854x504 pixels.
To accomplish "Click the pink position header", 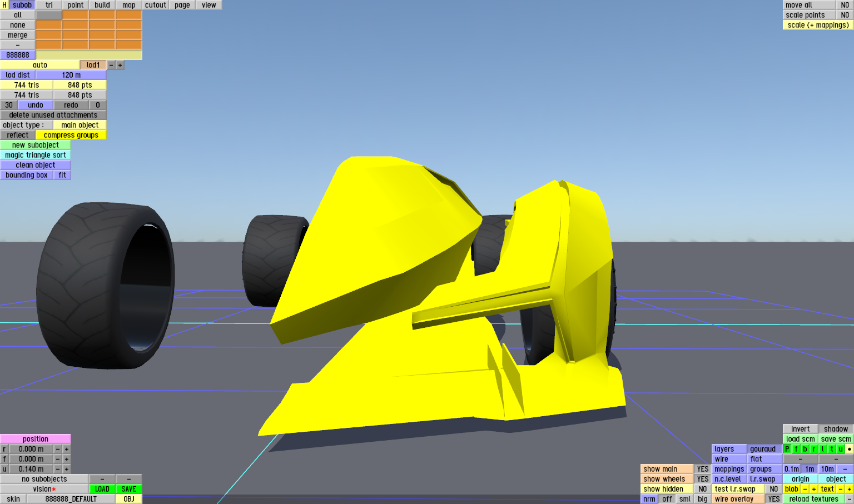I will 36,439.
